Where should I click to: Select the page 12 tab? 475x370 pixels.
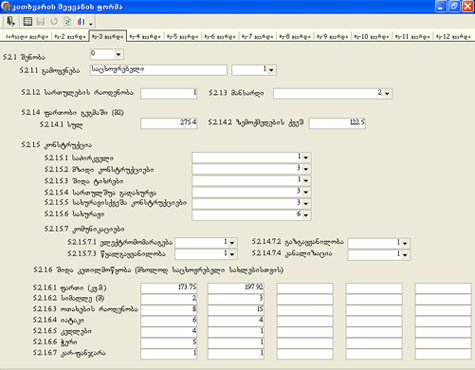pos(454,37)
